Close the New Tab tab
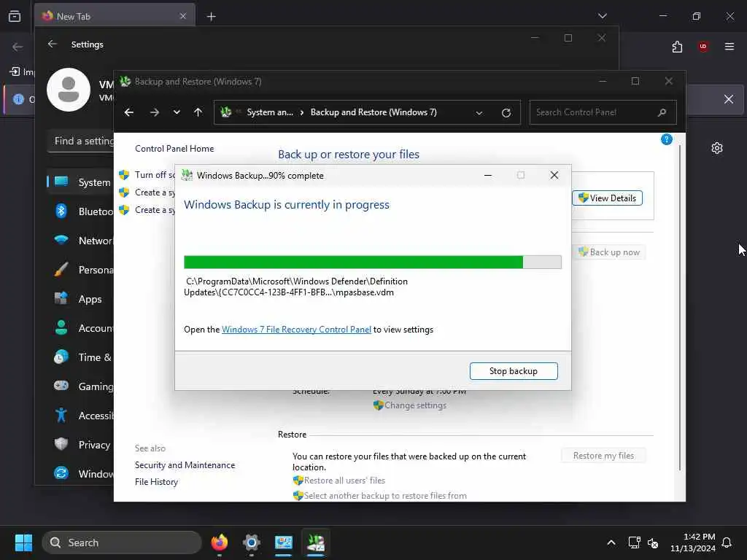The height and width of the screenshot is (560, 747). click(183, 16)
